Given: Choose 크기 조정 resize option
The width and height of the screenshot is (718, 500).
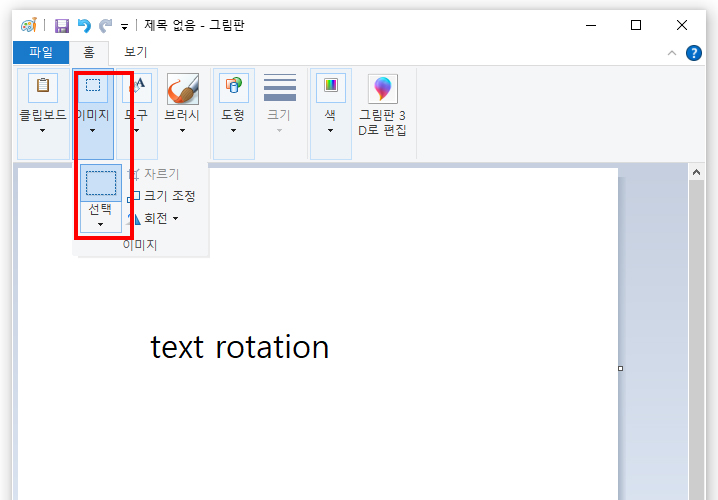Looking at the screenshot, I should click(x=162, y=196).
